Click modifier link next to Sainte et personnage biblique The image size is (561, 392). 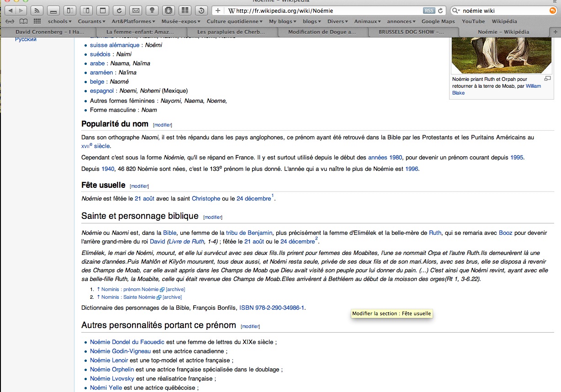pos(213,217)
